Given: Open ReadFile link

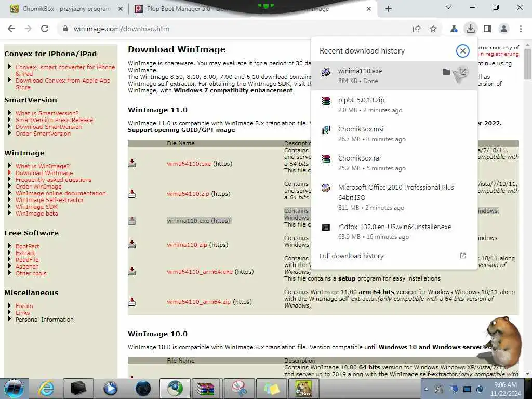Looking at the screenshot, I should (27, 260).
